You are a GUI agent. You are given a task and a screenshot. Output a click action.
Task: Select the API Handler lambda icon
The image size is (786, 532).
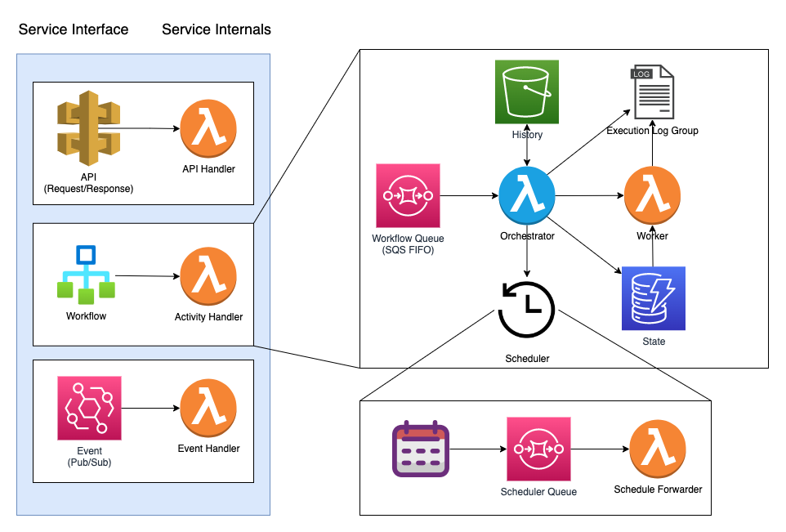click(x=208, y=129)
